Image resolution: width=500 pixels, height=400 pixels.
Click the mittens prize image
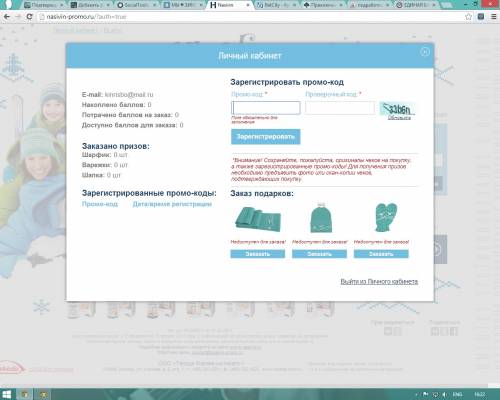[385, 217]
